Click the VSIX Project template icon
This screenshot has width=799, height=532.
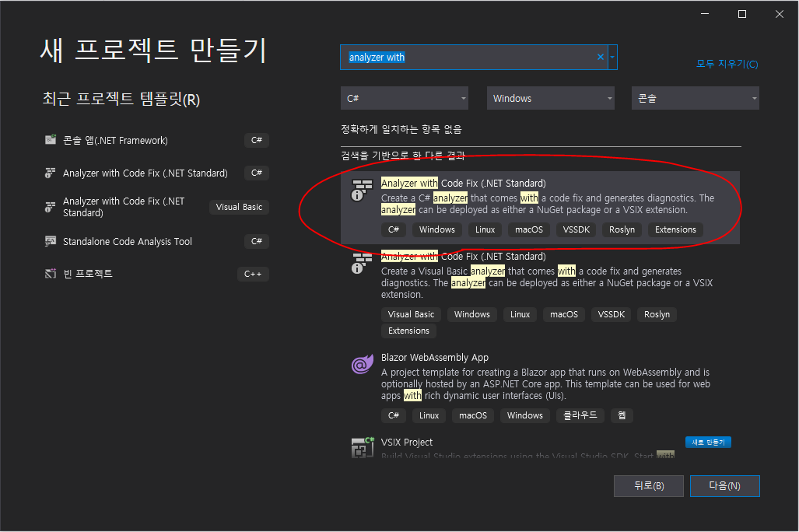pos(363,447)
